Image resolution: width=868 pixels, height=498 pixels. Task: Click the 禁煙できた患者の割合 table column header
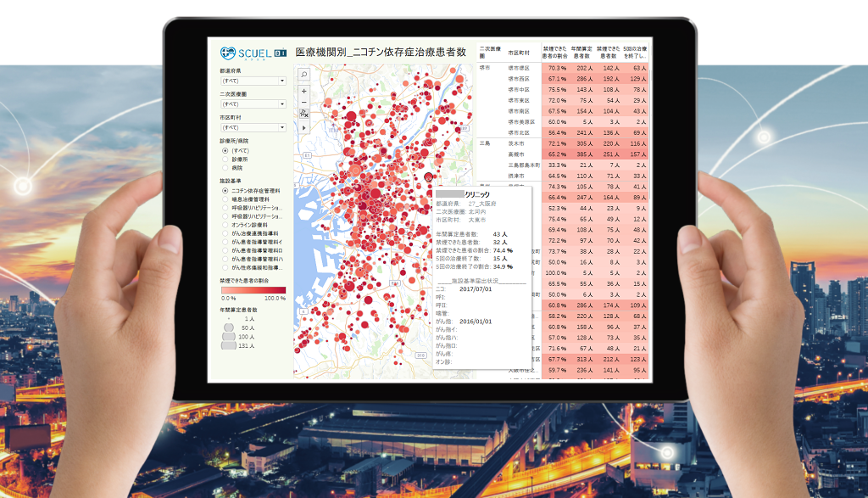555,53
